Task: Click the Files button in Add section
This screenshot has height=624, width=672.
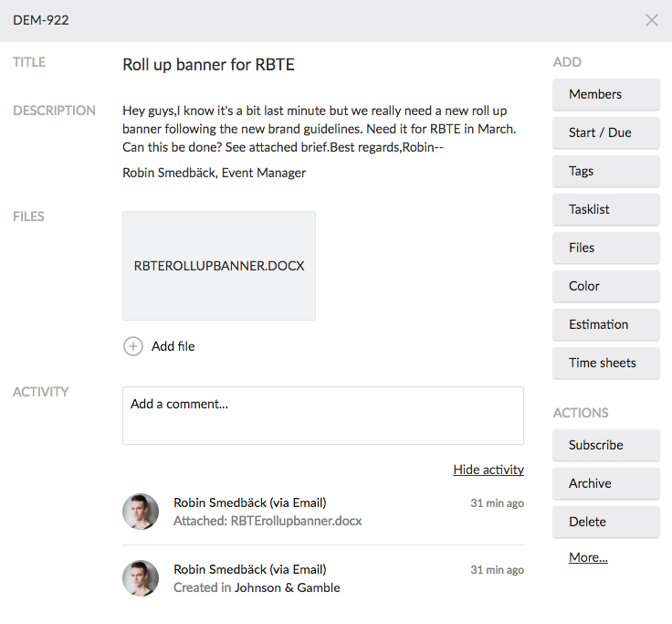Action: click(x=605, y=248)
